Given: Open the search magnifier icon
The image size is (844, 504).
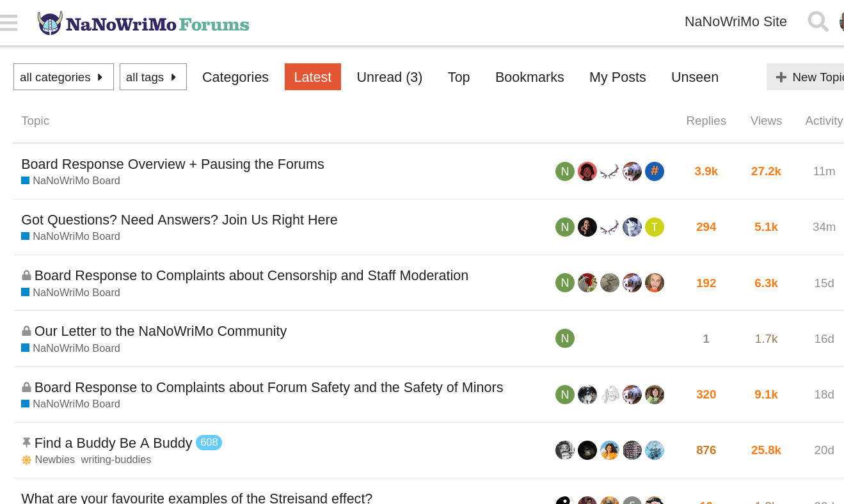Looking at the screenshot, I should 818,22.
